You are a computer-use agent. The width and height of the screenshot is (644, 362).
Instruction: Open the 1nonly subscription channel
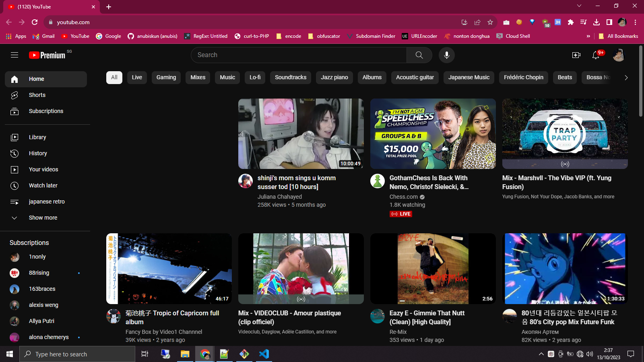(46, 257)
